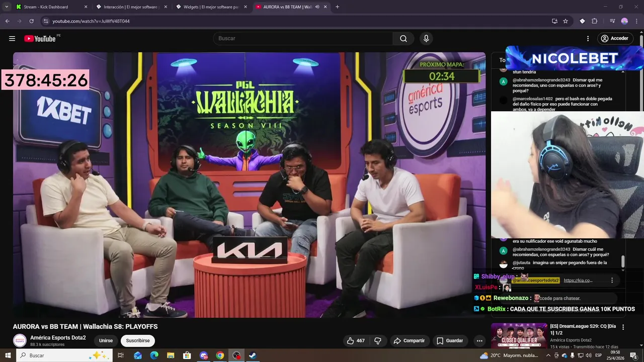Click the Compartir share button
Image resolution: width=644 pixels, height=362 pixels.
(x=409, y=340)
